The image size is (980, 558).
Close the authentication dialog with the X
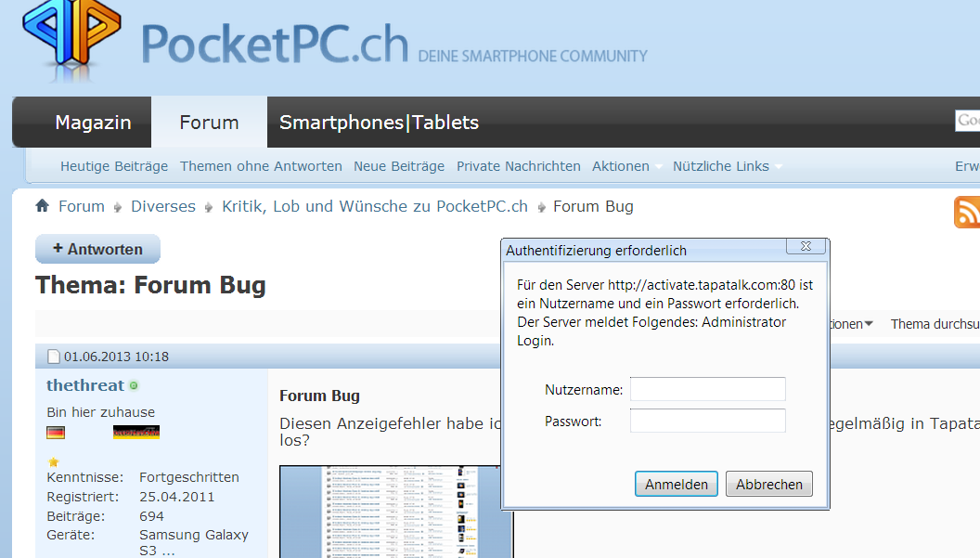click(x=806, y=246)
